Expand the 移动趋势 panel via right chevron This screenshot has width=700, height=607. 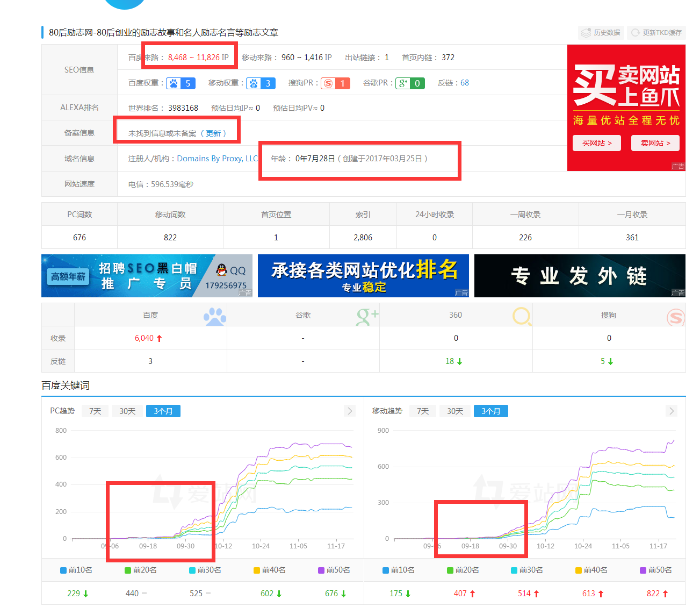672,411
